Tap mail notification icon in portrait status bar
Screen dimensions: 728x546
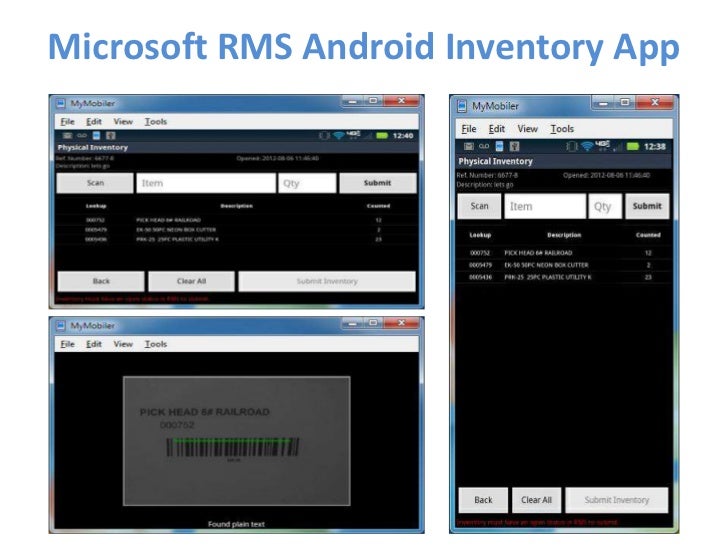[468, 146]
